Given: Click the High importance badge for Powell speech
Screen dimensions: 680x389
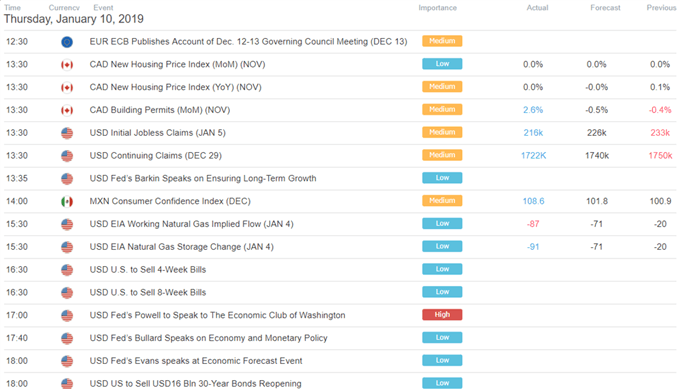Looking at the screenshot, I should [x=442, y=314].
